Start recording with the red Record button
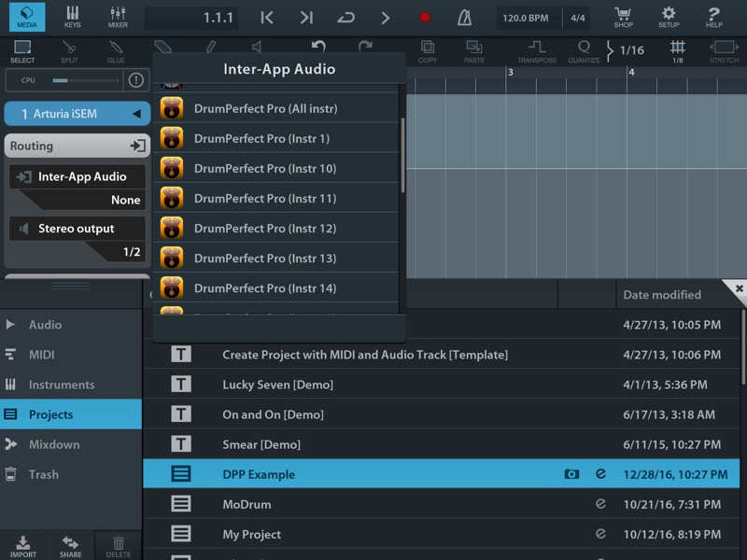Screen dimensions: 747x560 click(x=425, y=18)
